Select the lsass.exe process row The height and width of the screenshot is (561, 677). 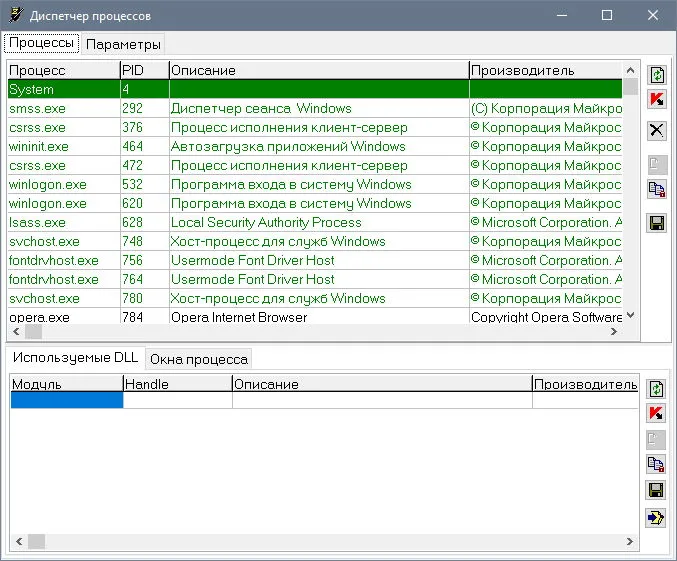tap(315, 222)
